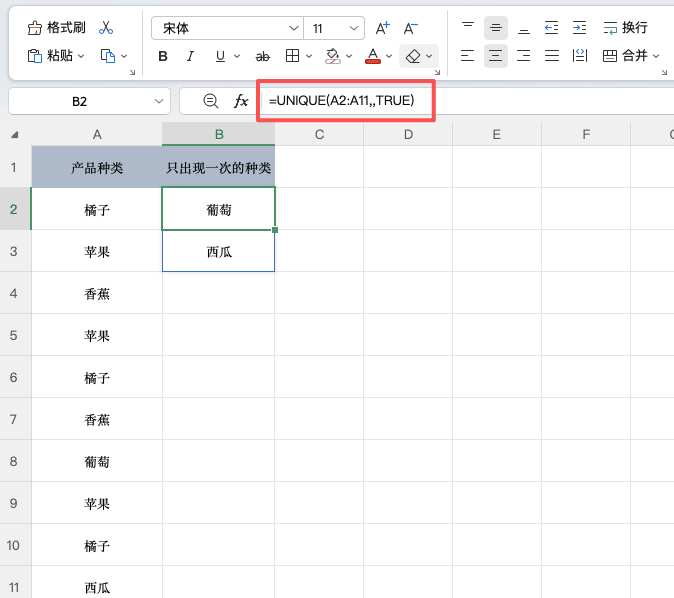Viewport: 674px width, 598px height.
Task: Align text right
Action: click(x=524, y=56)
